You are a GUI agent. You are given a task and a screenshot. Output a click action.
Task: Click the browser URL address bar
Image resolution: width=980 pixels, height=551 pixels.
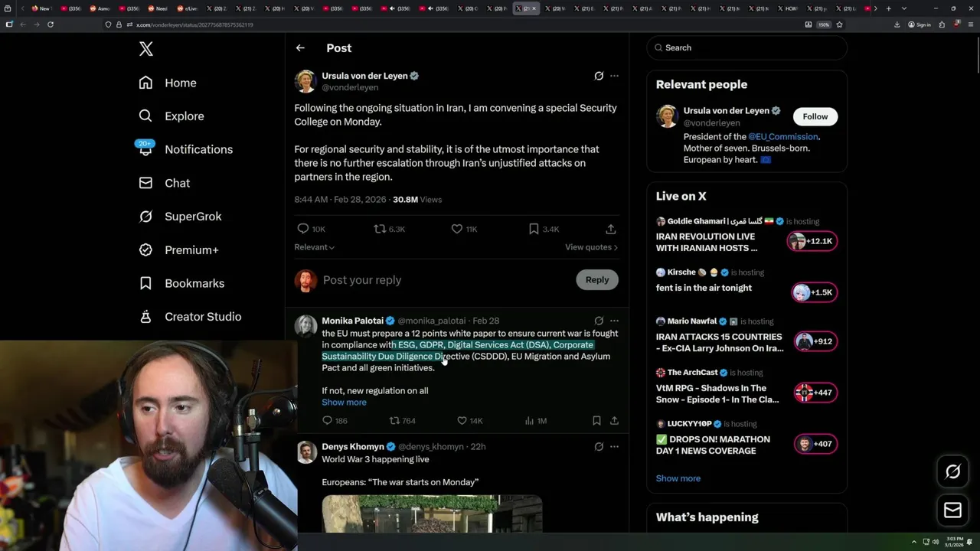click(452, 24)
